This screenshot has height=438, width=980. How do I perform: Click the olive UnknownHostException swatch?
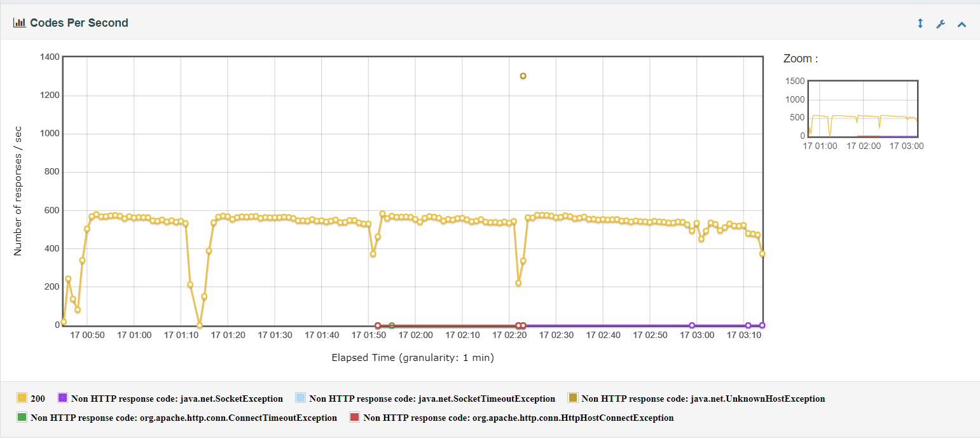click(572, 398)
